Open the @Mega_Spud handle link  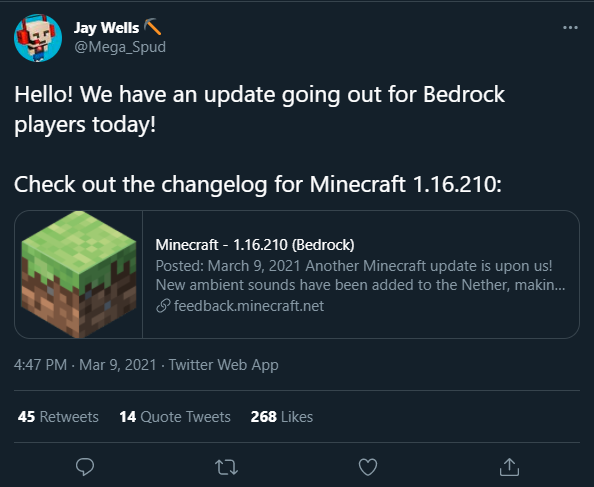click(120, 47)
